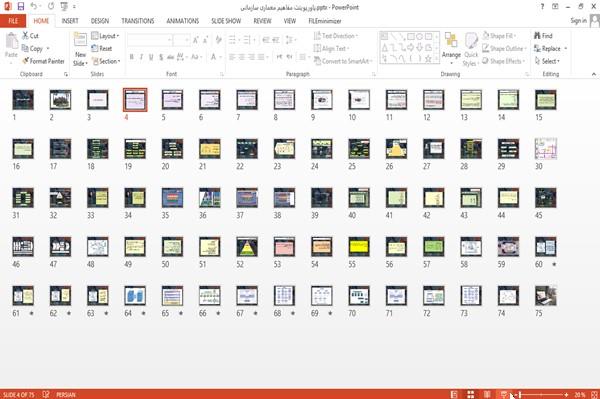Click Decrease Font Size icon
600x399 pixels.
[x=205, y=39]
